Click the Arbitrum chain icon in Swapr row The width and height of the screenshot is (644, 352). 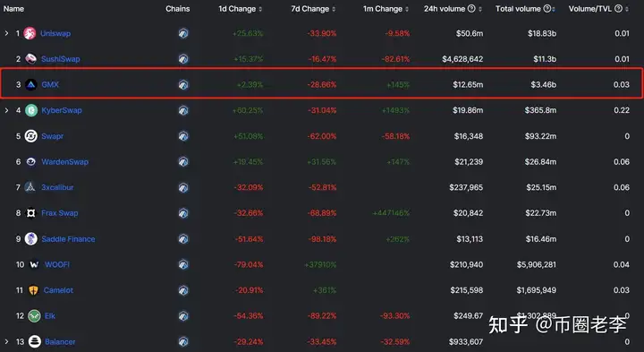(x=183, y=136)
